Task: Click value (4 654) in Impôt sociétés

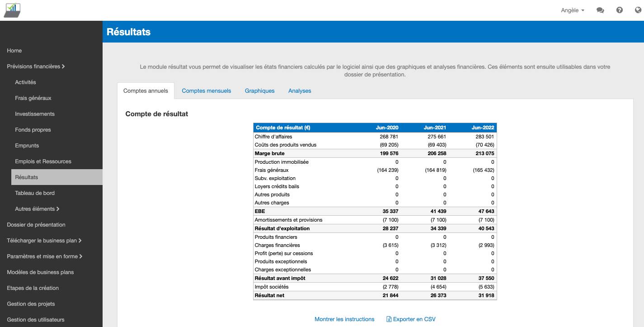Action: (x=438, y=287)
